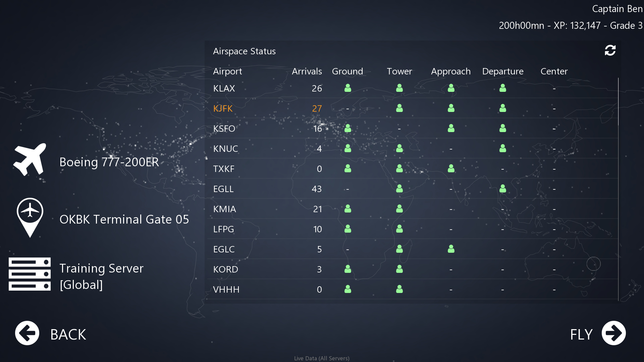Select TXKF Approach controller icon

pyautogui.click(x=451, y=169)
